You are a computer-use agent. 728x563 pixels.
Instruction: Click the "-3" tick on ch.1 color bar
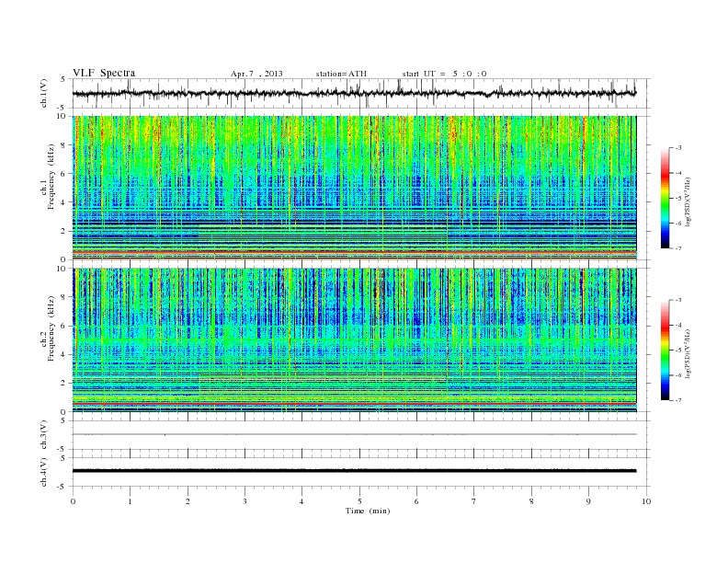click(678, 148)
